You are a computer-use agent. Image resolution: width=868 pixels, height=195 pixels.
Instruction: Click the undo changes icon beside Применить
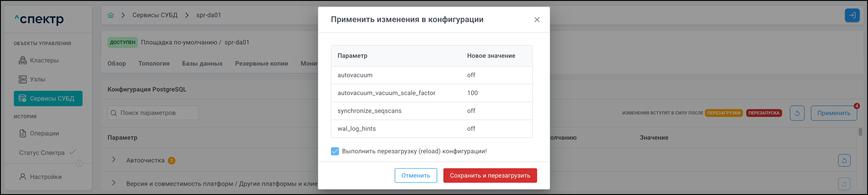pyautogui.click(x=797, y=113)
